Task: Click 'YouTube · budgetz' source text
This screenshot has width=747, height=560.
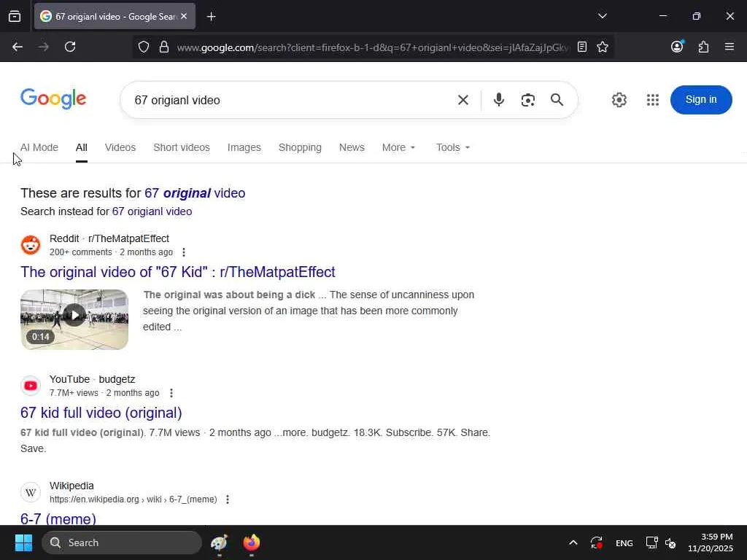Action: click(x=93, y=379)
